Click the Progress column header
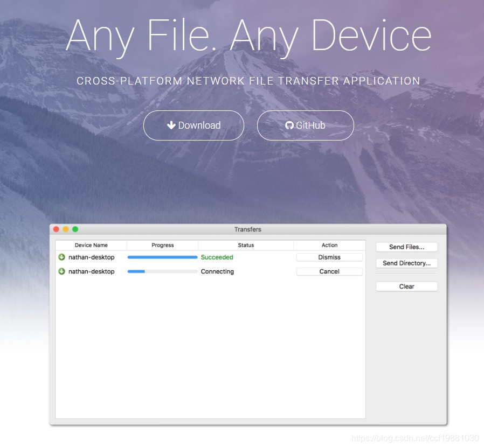The image size is (484, 448). (x=162, y=245)
